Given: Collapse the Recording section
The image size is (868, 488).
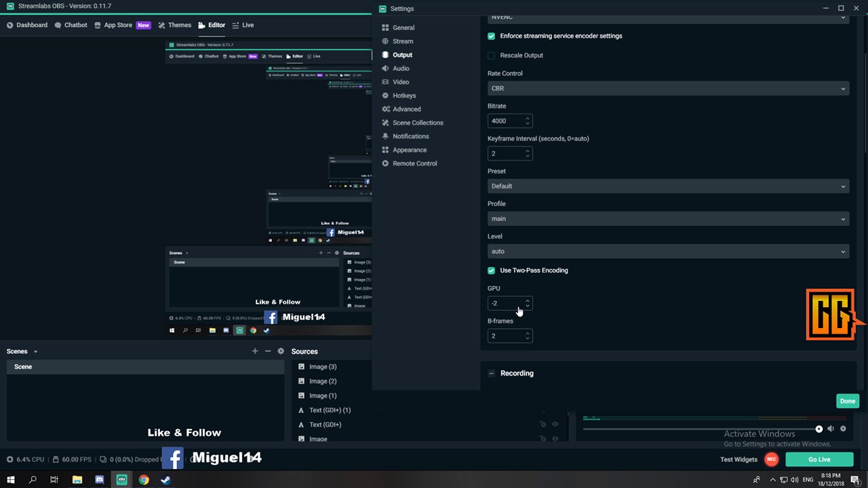Looking at the screenshot, I should (x=492, y=373).
